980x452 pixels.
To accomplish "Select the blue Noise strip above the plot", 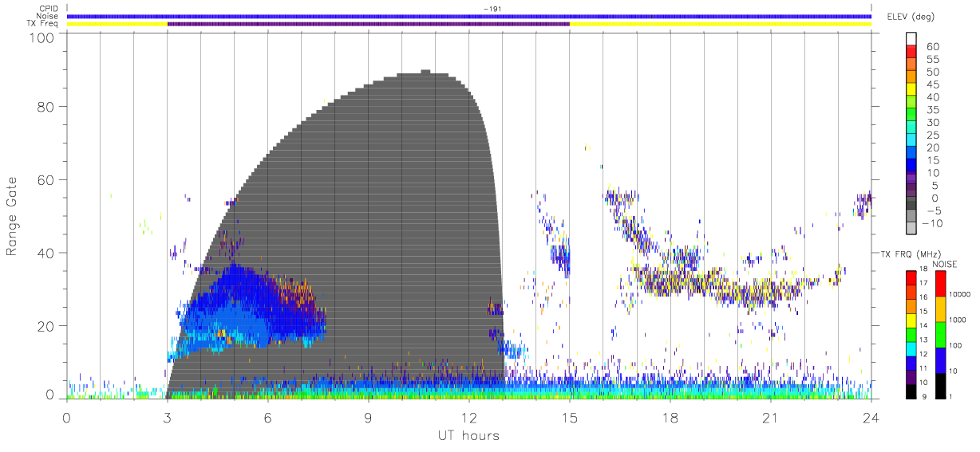I will [469, 16].
